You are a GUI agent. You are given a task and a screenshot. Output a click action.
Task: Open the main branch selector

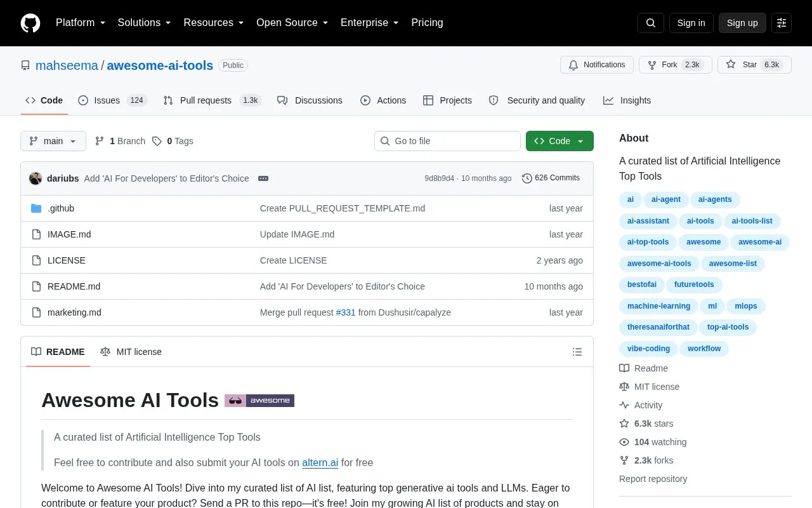click(53, 141)
